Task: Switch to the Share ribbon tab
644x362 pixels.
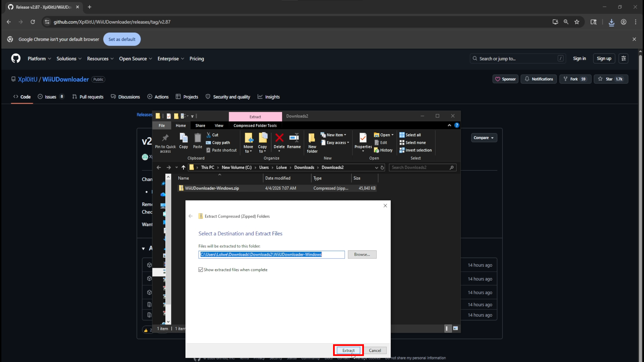Action: coord(200,126)
